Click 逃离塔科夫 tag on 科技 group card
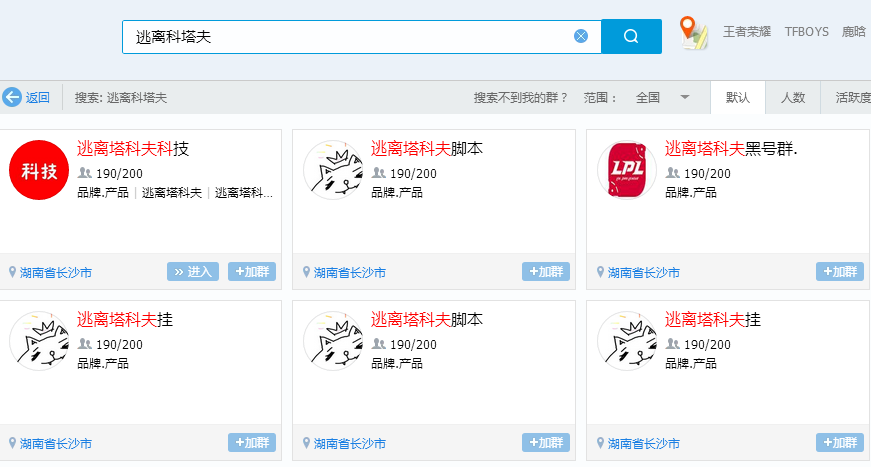Image resolution: width=871 pixels, height=467 pixels. click(172, 193)
